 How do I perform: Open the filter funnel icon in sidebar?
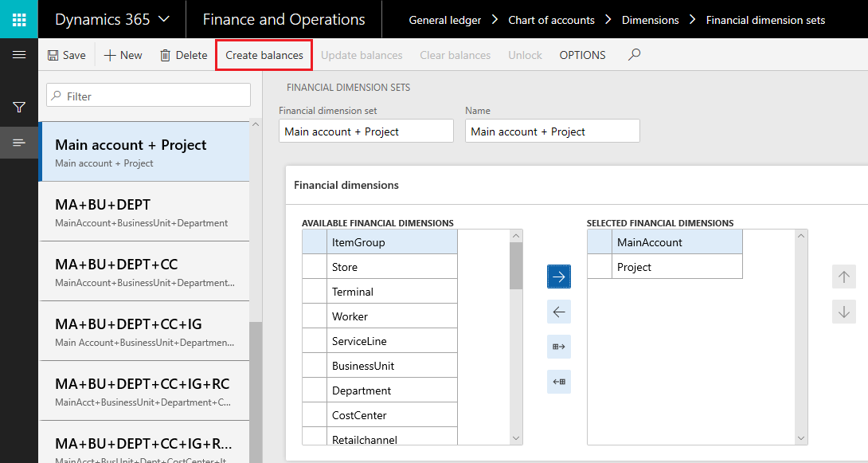[19, 107]
